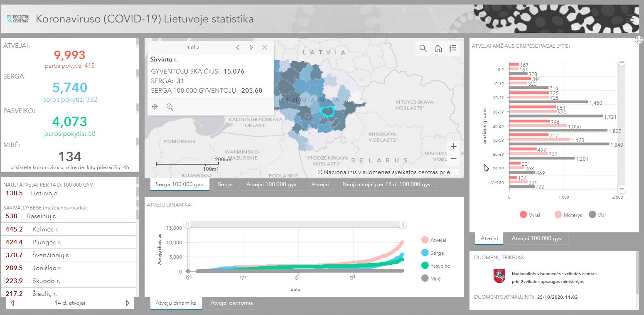Image resolution: width=644 pixels, height=315 pixels.
Task: Select Atvejai 100 000 gyv. age tab
Action: (x=537, y=239)
